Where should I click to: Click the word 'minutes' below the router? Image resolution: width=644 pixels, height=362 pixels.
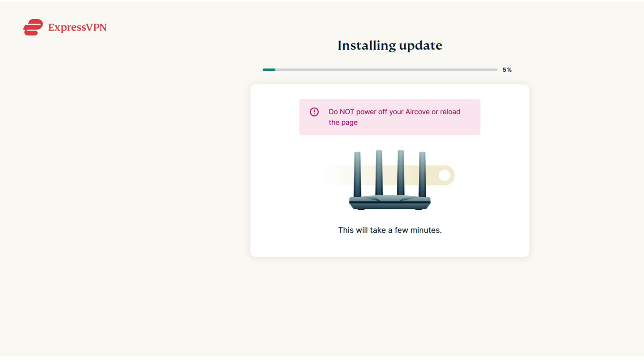coord(425,230)
